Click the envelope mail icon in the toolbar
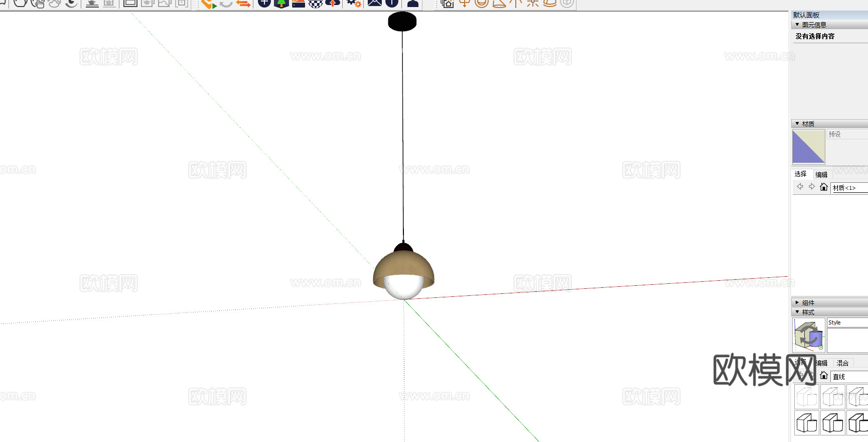This screenshot has width=868, height=442. (x=374, y=3)
